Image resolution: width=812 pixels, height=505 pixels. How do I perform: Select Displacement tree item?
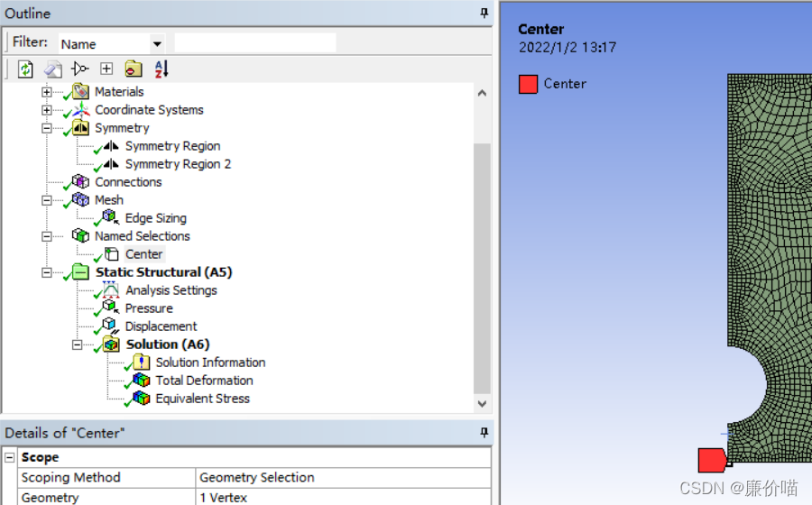161,326
